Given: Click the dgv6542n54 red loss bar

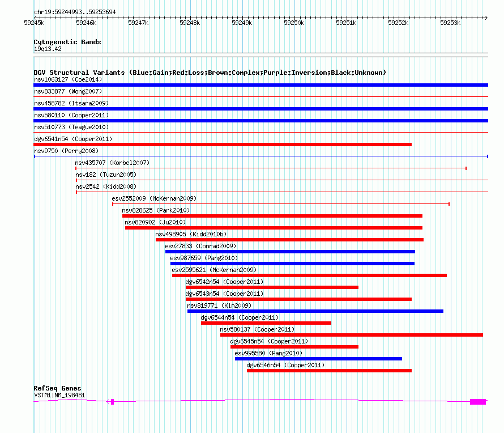Looking at the screenshot, I should pos(272,287).
